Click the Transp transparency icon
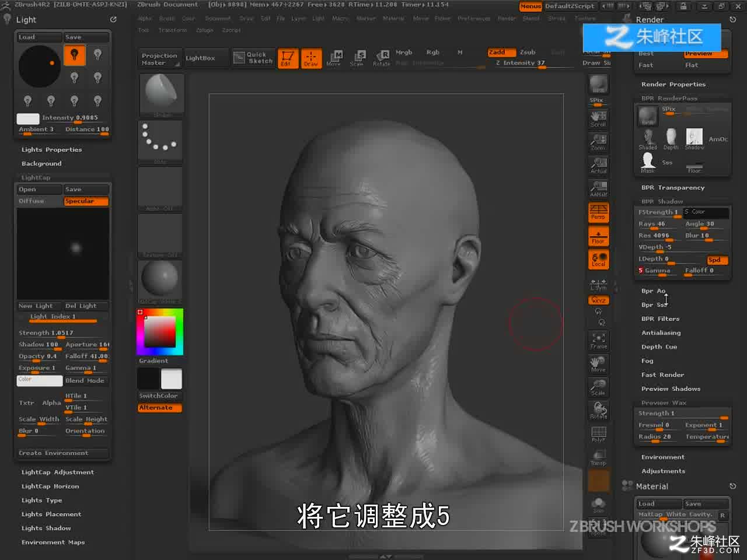The width and height of the screenshot is (747, 560). [598, 457]
